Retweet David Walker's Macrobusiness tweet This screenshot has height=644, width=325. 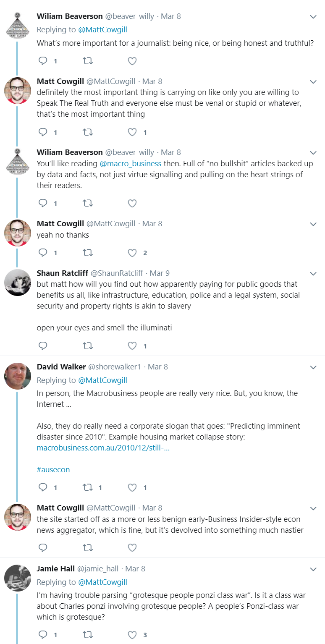88,487
